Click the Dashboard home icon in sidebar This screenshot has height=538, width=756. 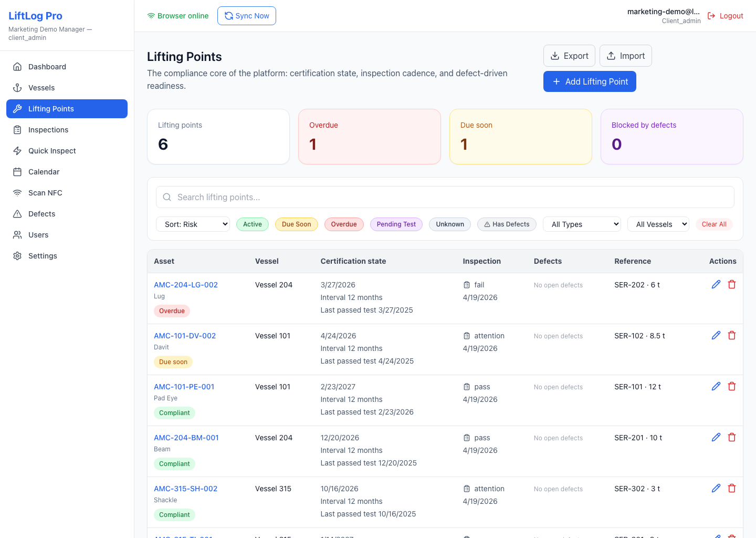click(17, 67)
